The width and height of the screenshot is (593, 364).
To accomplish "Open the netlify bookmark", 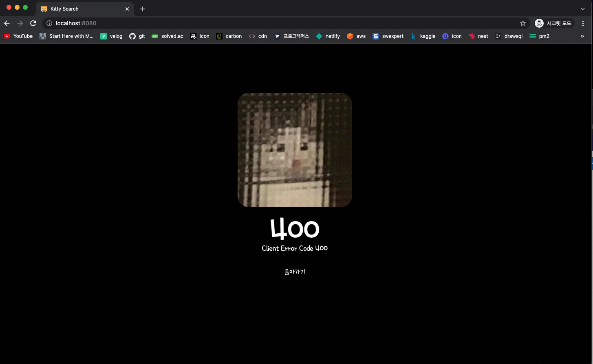I will click(x=328, y=36).
